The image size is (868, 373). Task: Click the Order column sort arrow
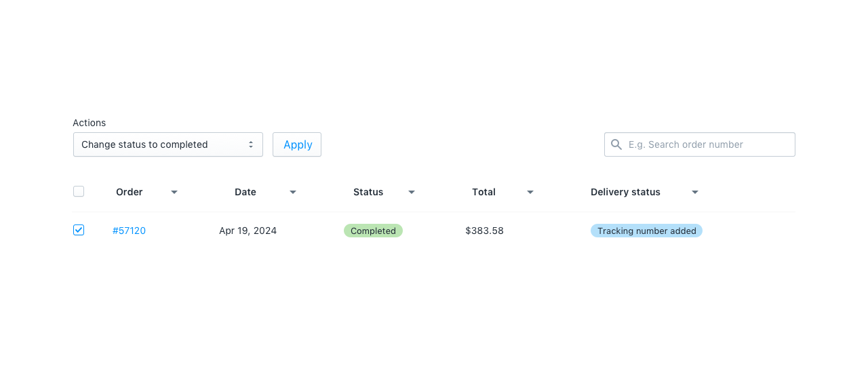click(x=174, y=193)
